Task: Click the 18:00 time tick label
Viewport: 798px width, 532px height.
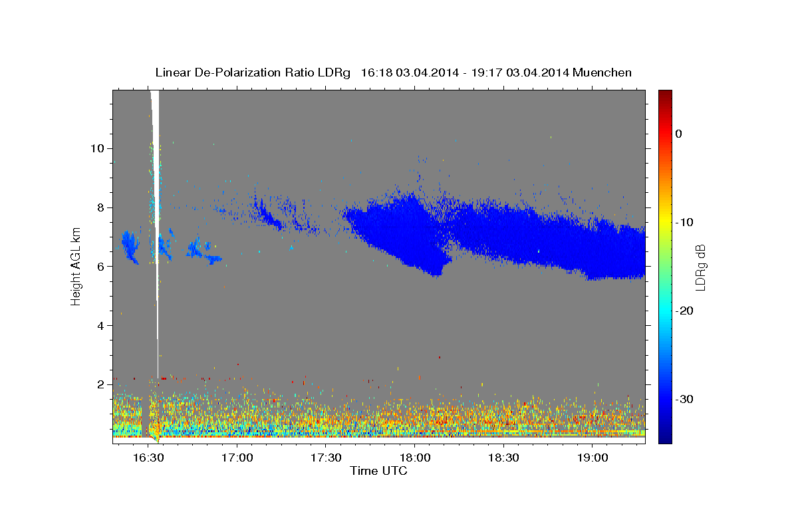Action: point(414,458)
